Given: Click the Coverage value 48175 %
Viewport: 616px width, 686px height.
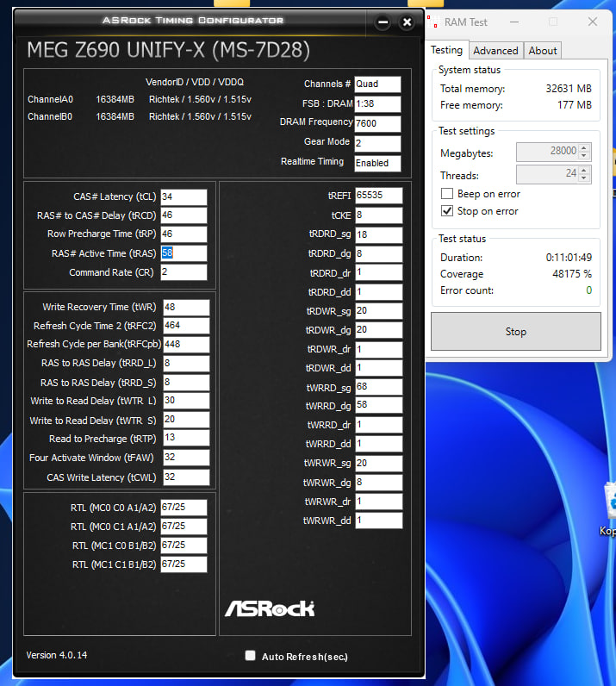Looking at the screenshot, I should pyautogui.click(x=572, y=274).
